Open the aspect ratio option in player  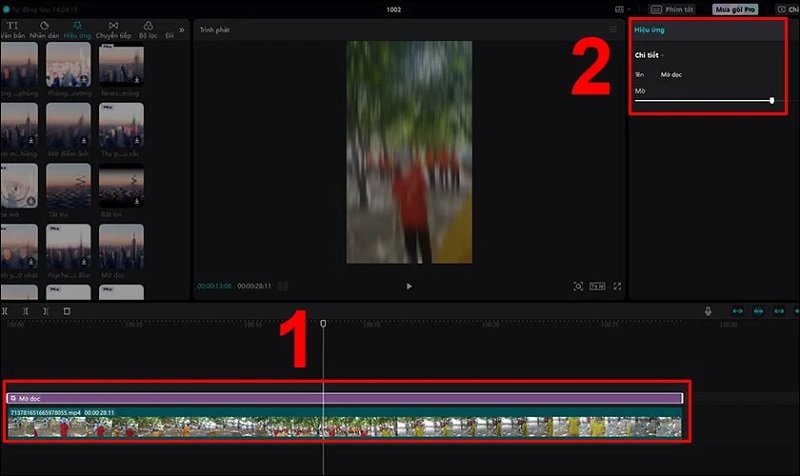597,286
